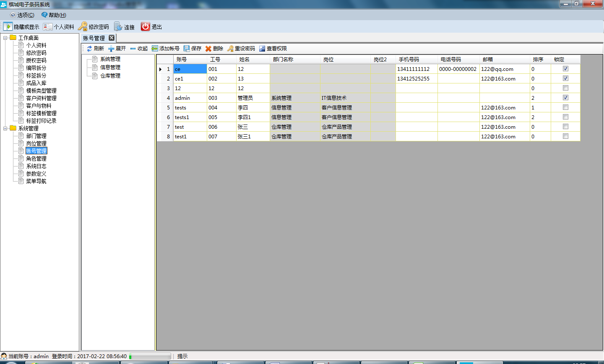Toggle Hide or Show (隐藏或显示) sidebar
The height and width of the screenshot is (364, 604).
(x=8, y=26)
